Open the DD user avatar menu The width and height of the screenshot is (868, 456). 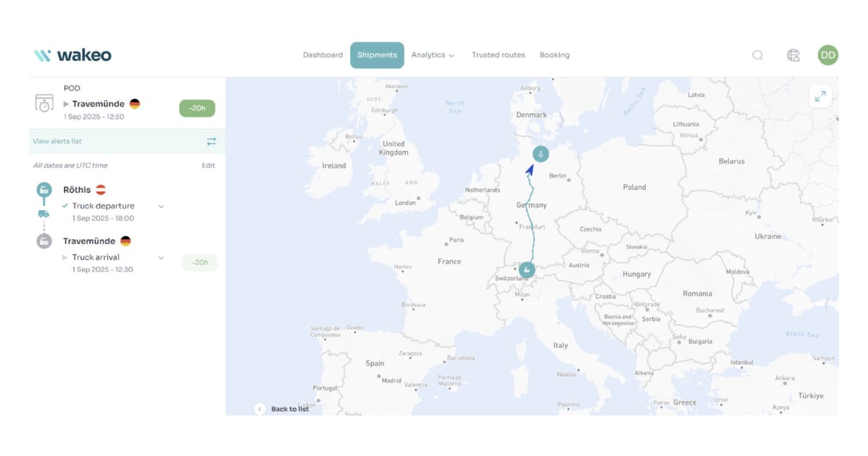[x=828, y=55]
